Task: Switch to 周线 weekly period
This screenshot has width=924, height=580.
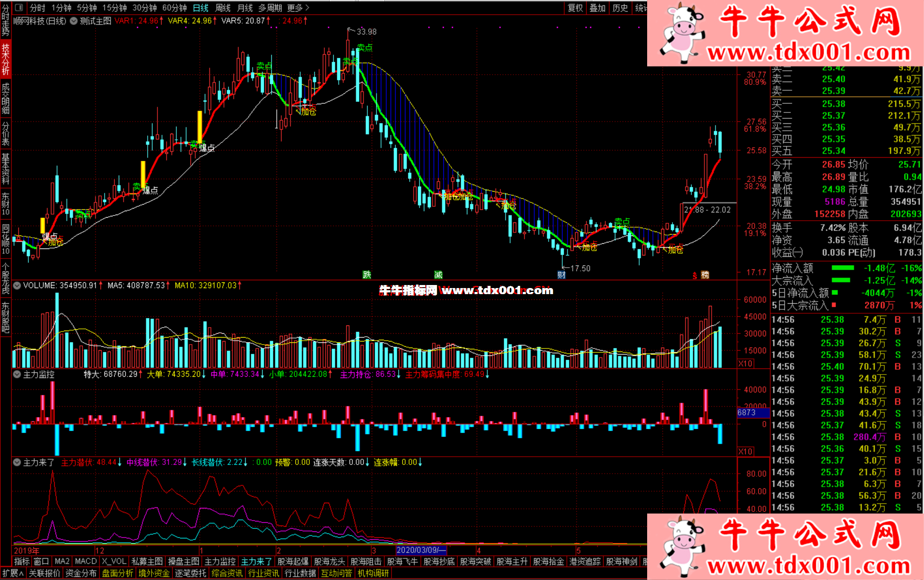Action: (223, 8)
